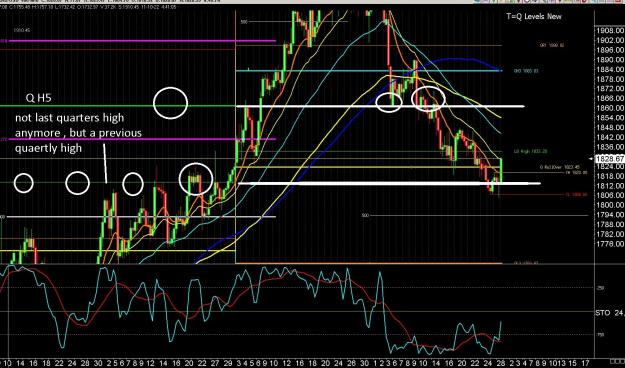
Task: Click the 1884.00 price axis label
Action: (610, 69)
